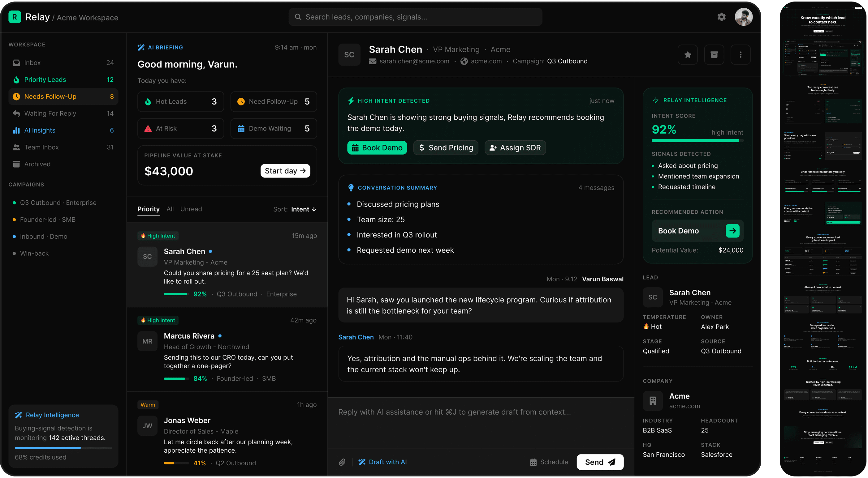Click the Acme company building icon
The image size is (868, 478).
click(653, 401)
